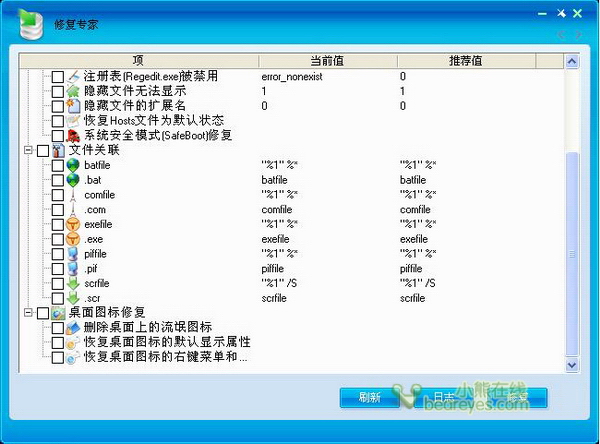Click the .exe row's exefile recommended value

(x=414, y=239)
